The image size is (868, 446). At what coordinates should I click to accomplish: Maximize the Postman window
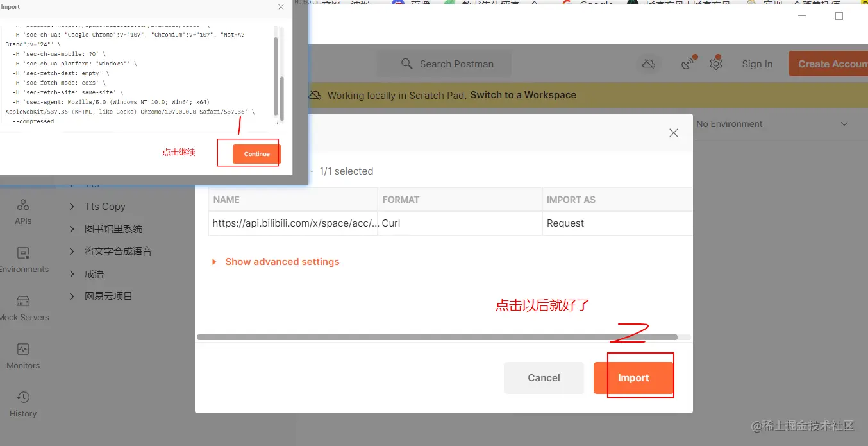839,16
